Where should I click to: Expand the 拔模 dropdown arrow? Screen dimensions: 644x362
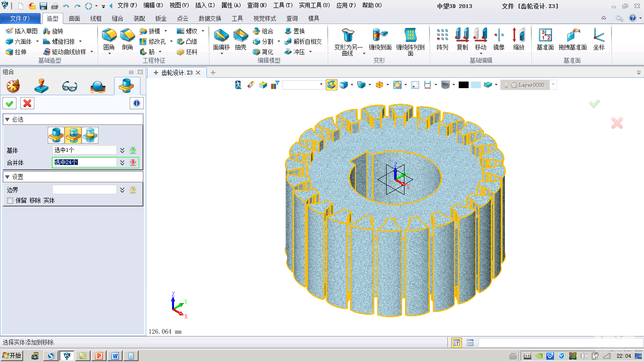(165, 31)
